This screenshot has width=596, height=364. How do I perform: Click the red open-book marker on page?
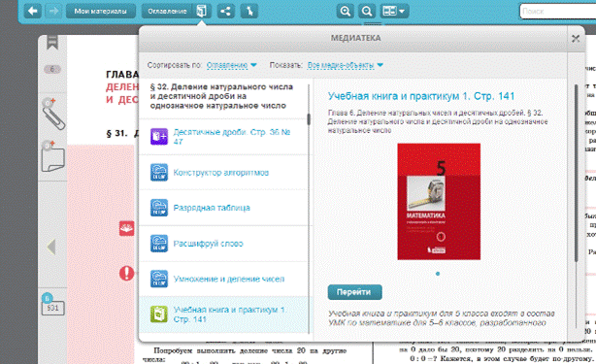coord(126,228)
